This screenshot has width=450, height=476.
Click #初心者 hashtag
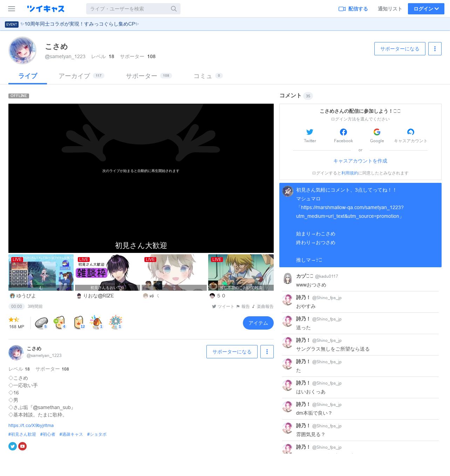coord(48,434)
